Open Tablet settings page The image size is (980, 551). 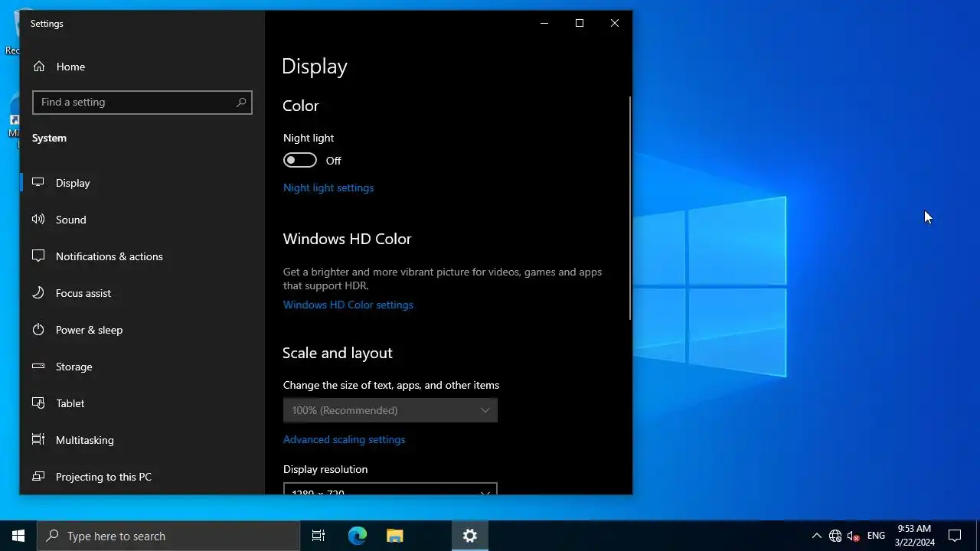pyautogui.click(x=142, y=403)
